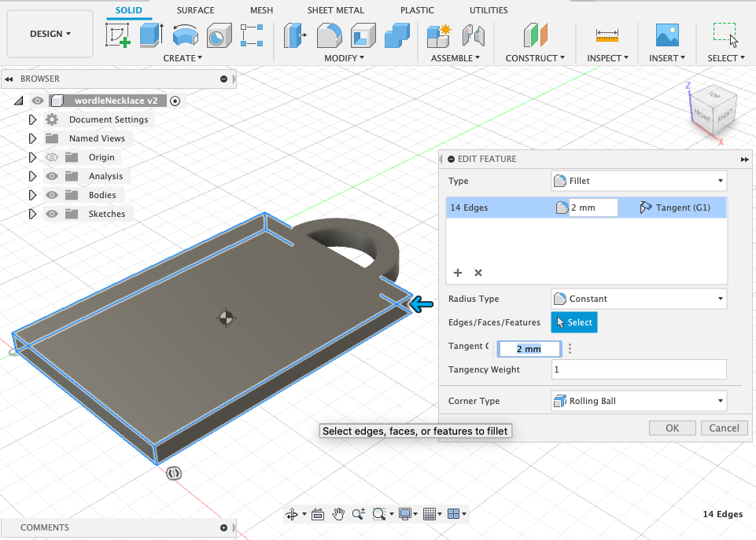Click the Shell tool icon

[x=362, y=35]
